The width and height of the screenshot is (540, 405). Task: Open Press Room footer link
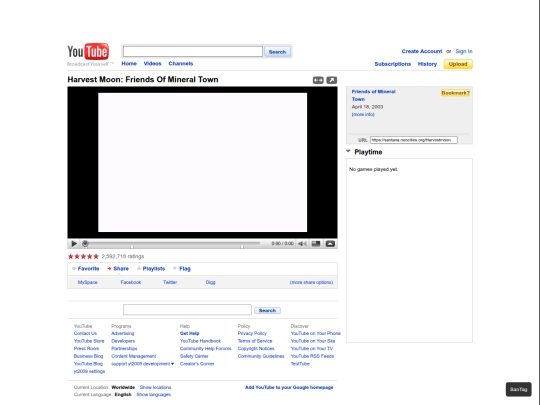click(x=86, y=349)
